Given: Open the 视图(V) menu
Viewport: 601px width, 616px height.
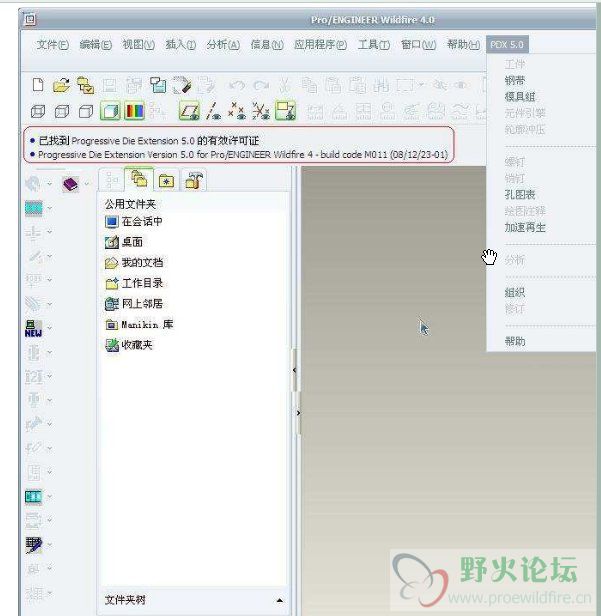Looking at the screenshot, I should pyautogui.click(x=138, y=45).
